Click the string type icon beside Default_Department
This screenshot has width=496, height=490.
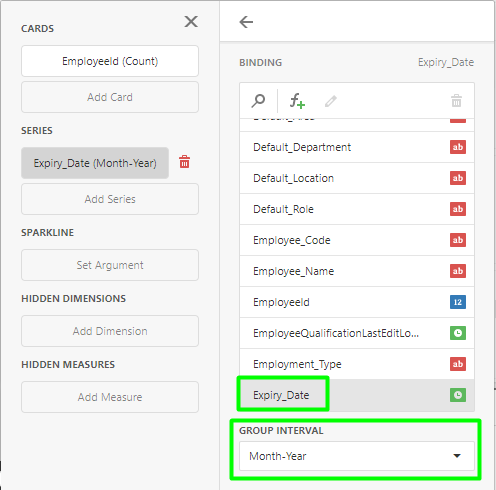coord(458,147)
